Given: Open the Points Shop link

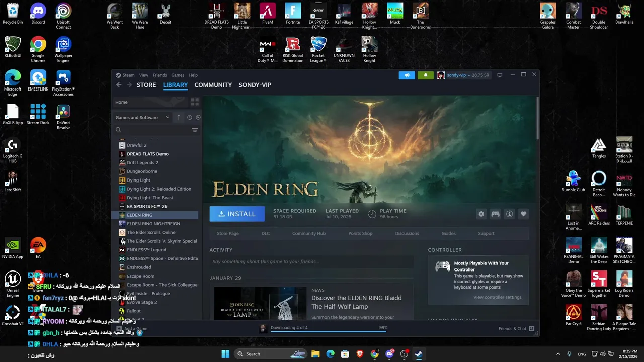Looking at the screenshot, I should point(360,233).
